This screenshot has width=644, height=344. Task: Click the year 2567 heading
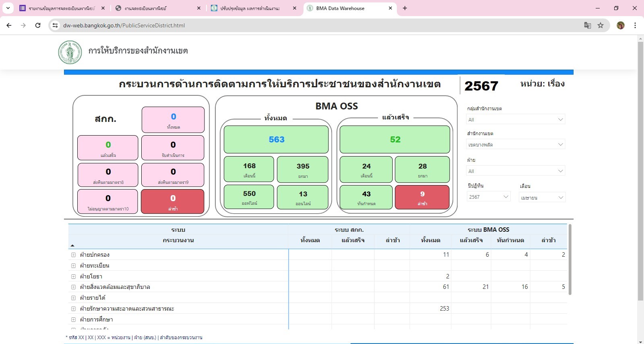(x=481, y=86)
